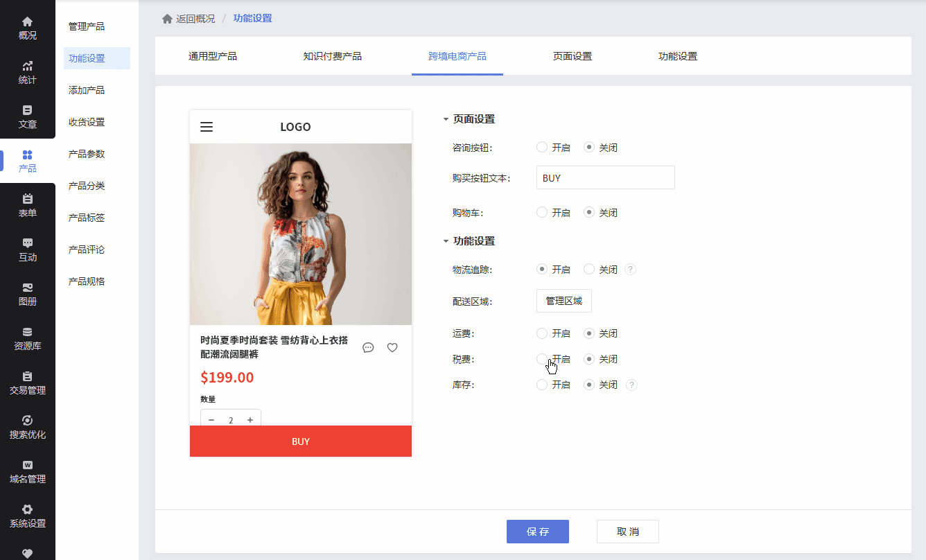Viewport: 926px width, 560px height.
Task: Collapse the 页面设置 section arrow
Action: tap(446, 120)
